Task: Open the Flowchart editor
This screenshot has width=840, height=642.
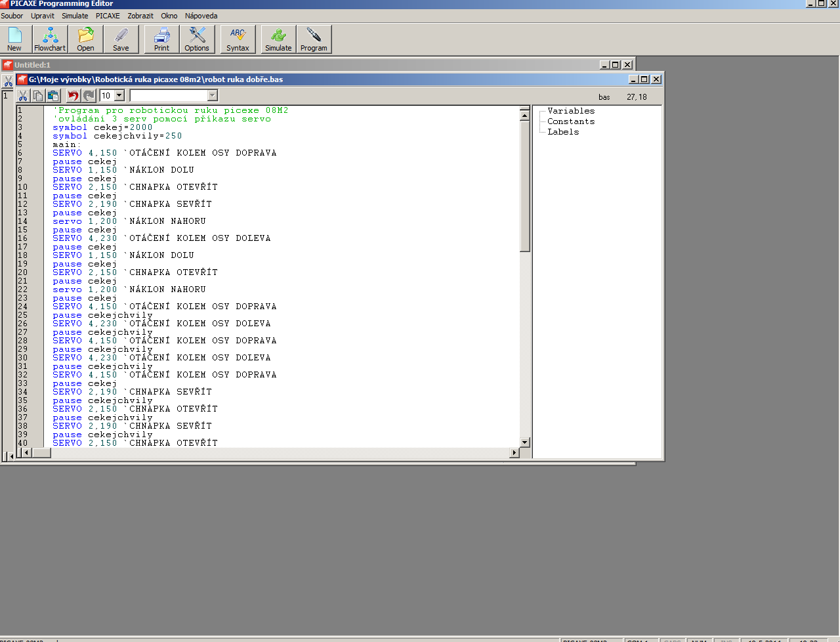Action: [50, 39]
